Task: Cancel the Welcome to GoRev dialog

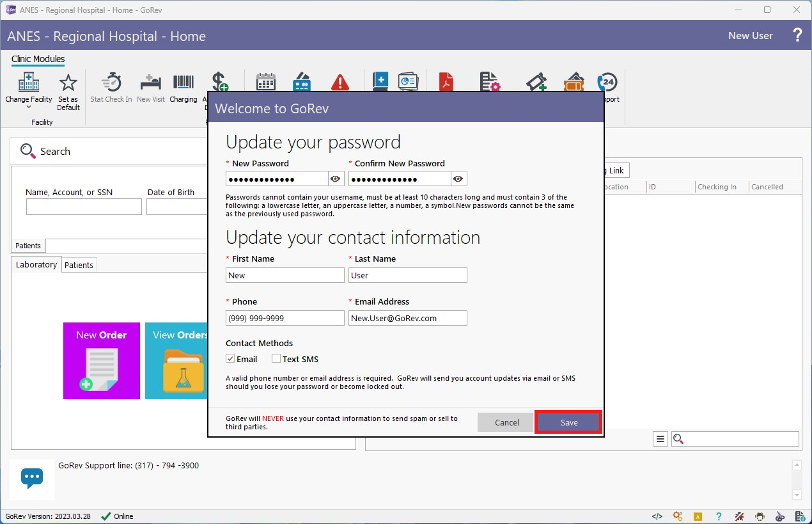Action: click(507, 422)
